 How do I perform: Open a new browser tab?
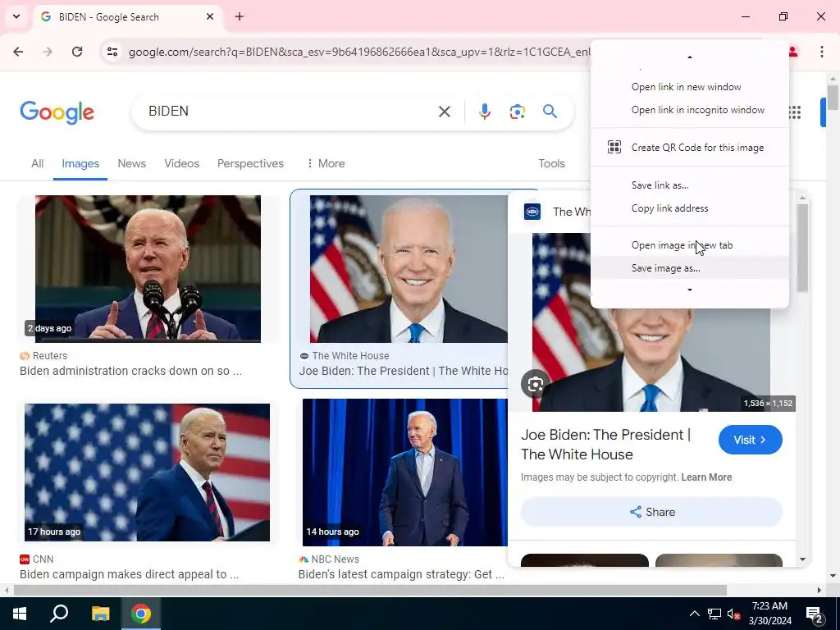coord(240,16)
